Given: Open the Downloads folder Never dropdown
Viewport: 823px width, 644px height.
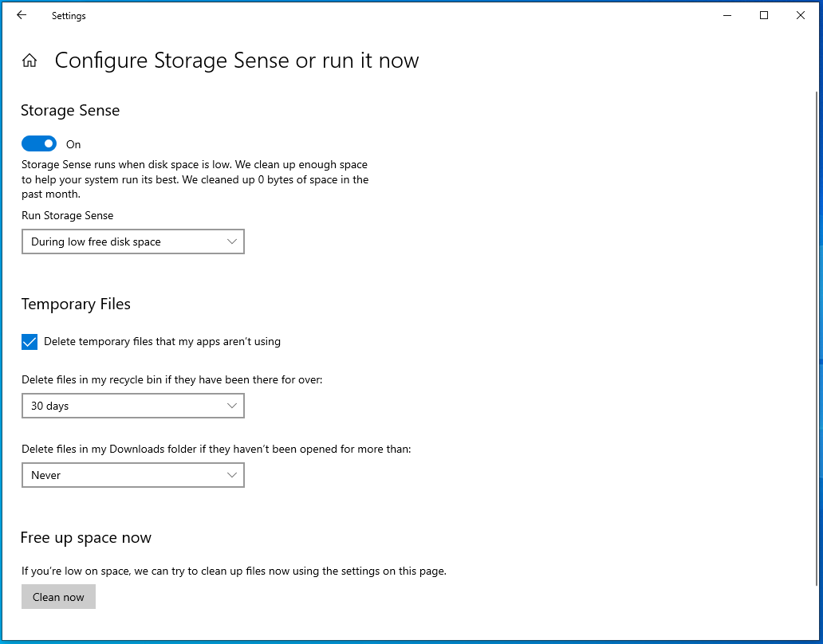Looking at the screenshot, I should tap(133, 475).
